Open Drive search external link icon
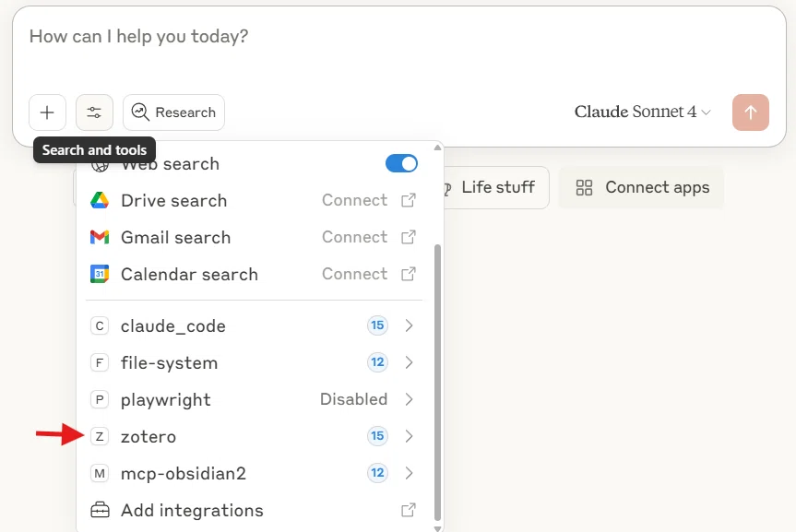The width and height of the screenshot is (796, 532). [x=409, y=200]
